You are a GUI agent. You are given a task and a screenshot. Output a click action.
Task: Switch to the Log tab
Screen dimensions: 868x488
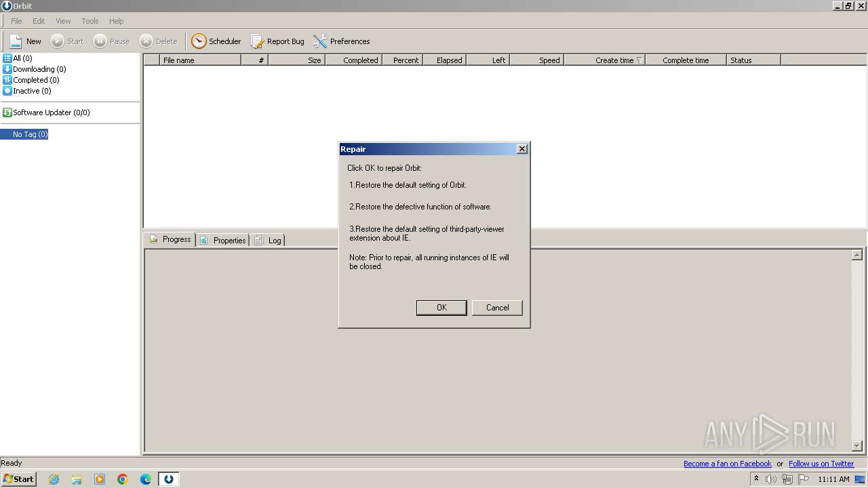(268, 240)
